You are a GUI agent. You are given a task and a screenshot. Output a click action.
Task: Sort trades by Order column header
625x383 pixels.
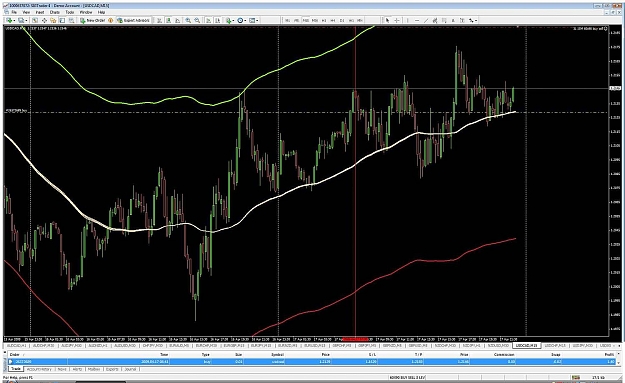(15, 354)
